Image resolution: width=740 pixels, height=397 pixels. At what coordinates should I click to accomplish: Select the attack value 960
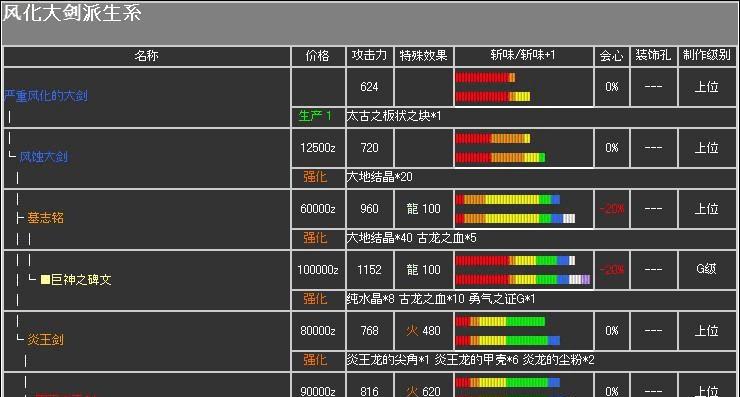point(369,209)
